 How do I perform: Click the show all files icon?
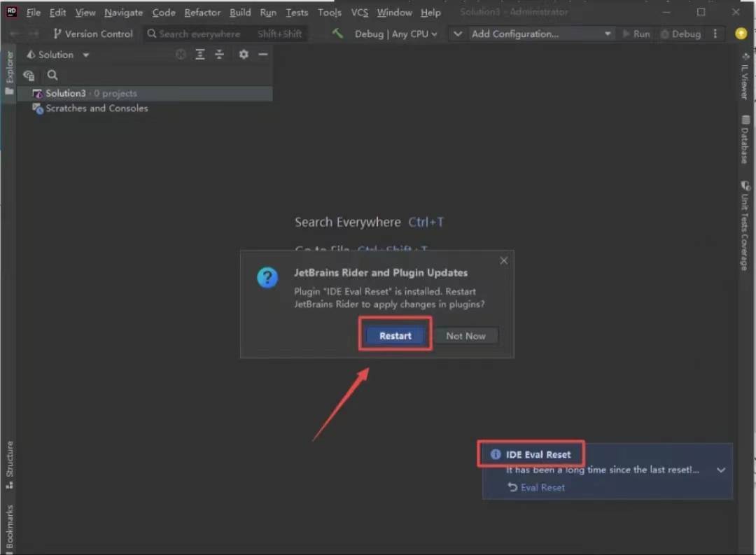click(29, 75)
